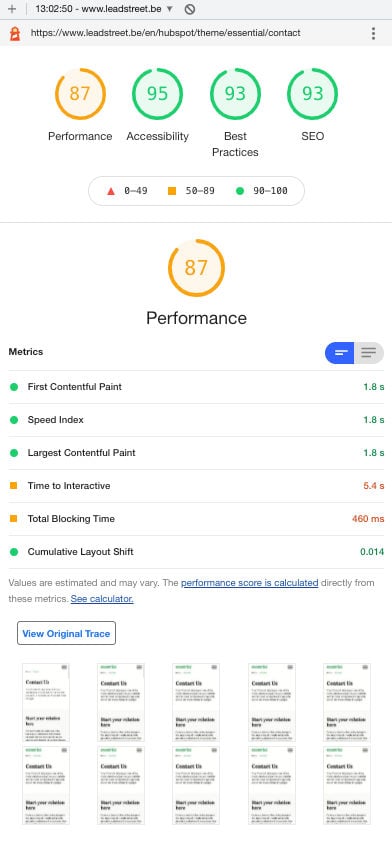Open the three-dot tools menu
392x843 pixels.
[373, 33]
